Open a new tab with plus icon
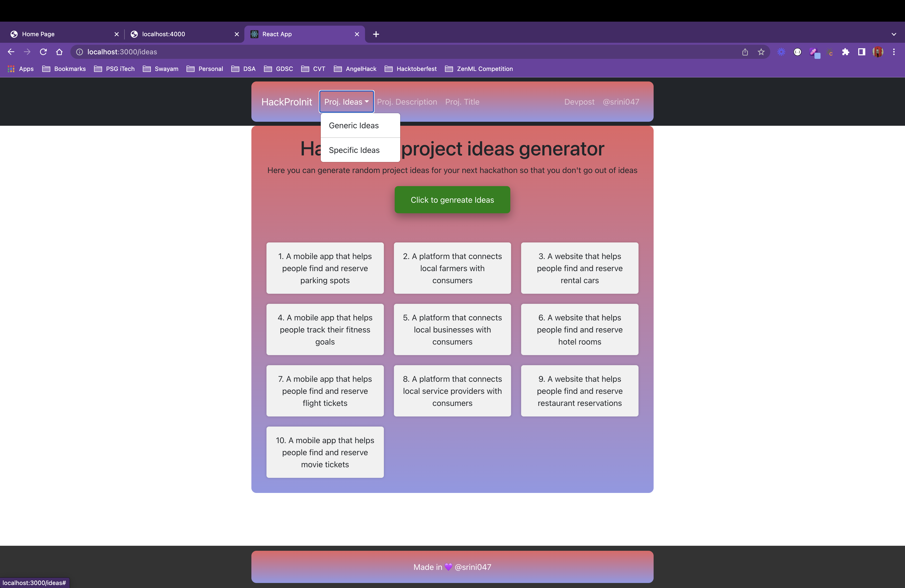This screenshot has height=588, width=905. [x=376, y=34]
